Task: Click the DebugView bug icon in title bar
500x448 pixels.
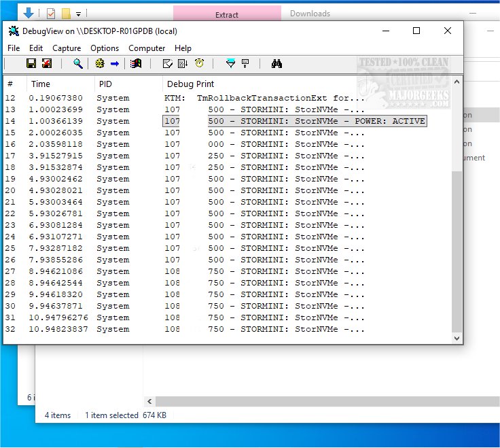Action: (x=14, y=31)
